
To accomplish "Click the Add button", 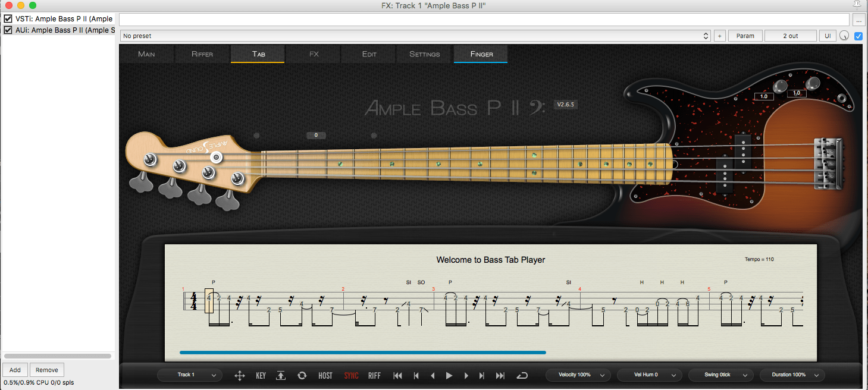I will (15, 370).
